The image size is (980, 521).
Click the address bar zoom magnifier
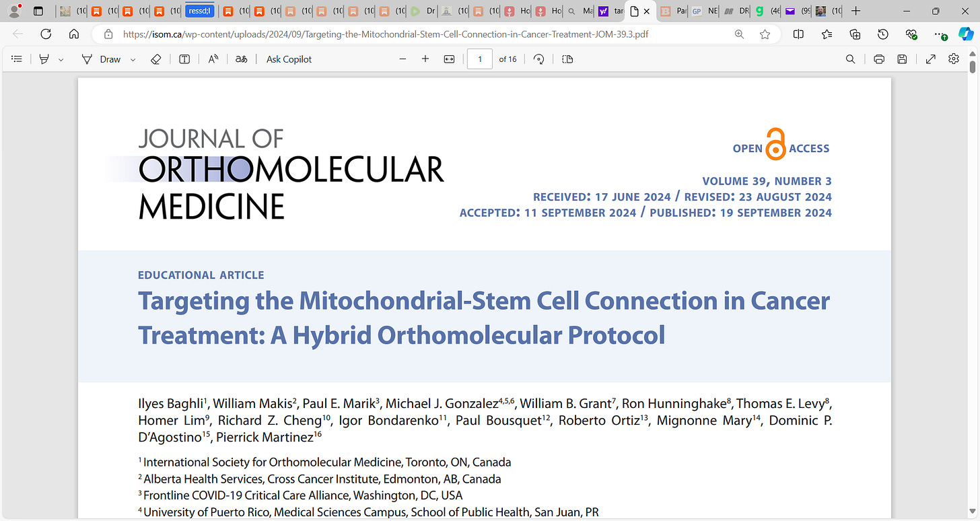[739, 34]
